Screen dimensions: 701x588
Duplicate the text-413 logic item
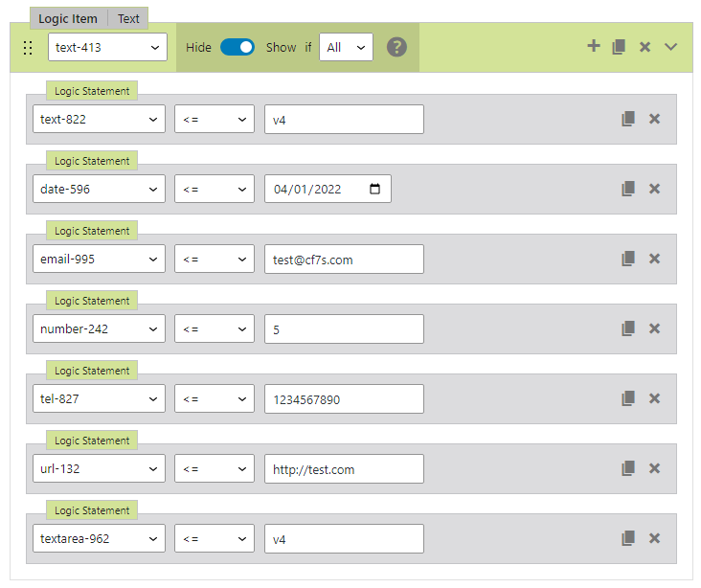(620, 47)
